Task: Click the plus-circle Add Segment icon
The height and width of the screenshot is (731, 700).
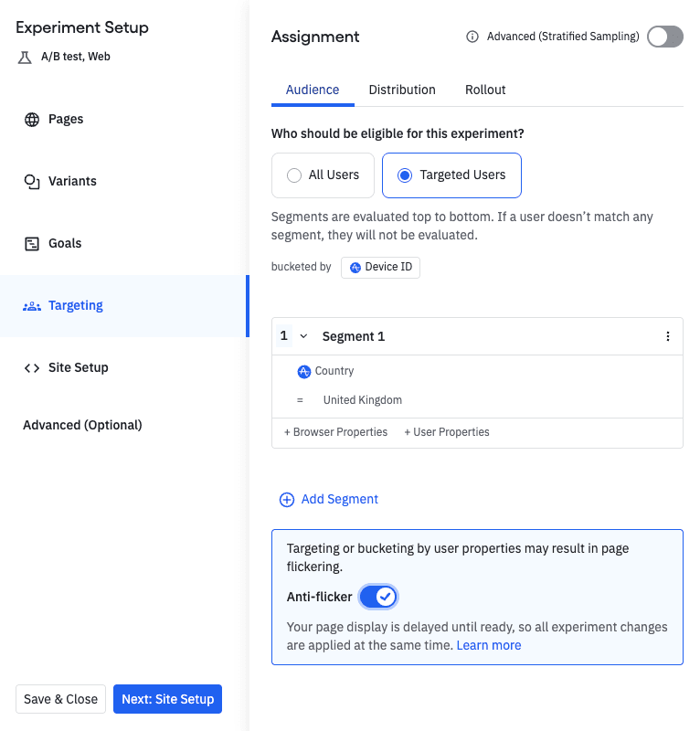Action: [x=287, y=500]
